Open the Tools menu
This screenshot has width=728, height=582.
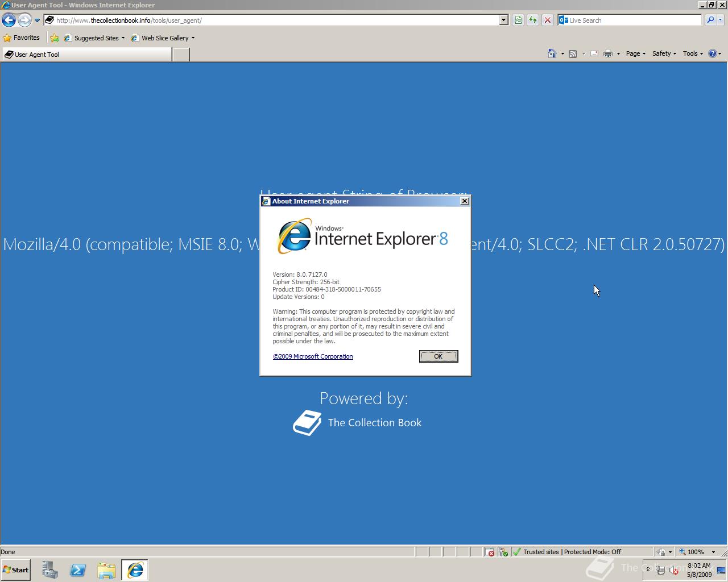pyautogui.click(x=693, y=53)
